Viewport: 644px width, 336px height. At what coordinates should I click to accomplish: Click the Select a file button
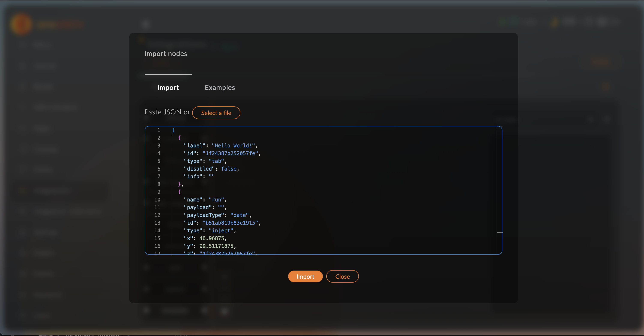coord(216,113)
